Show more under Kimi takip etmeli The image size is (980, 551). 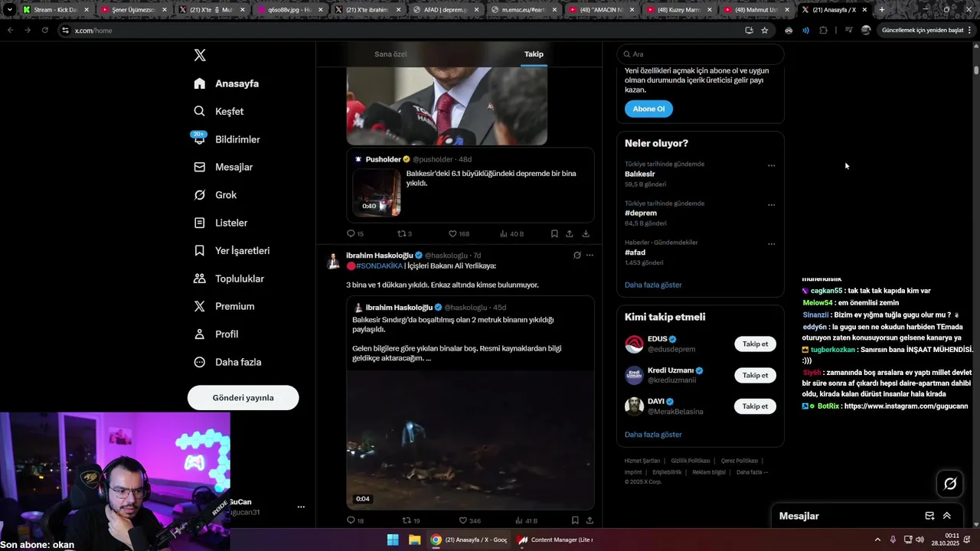pyautogui.click(x=653, y=435)
